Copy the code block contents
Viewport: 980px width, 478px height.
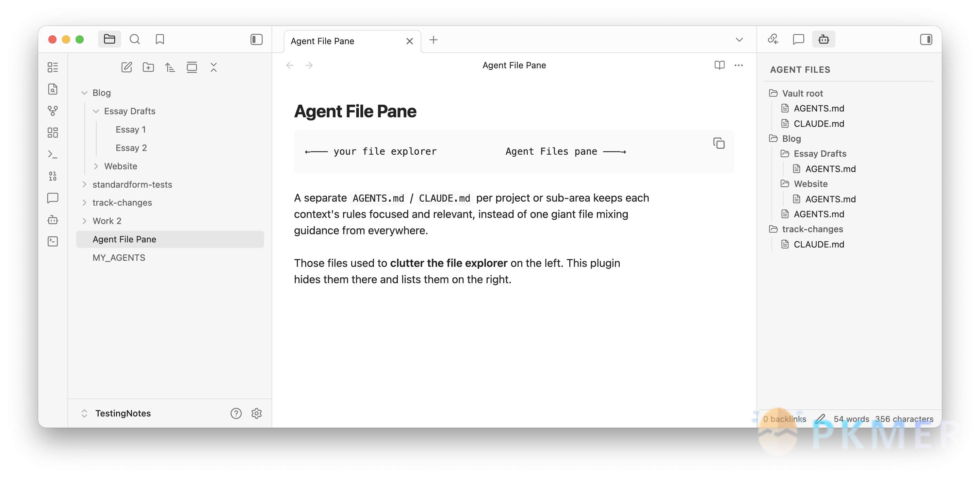(x=719, y=143)
